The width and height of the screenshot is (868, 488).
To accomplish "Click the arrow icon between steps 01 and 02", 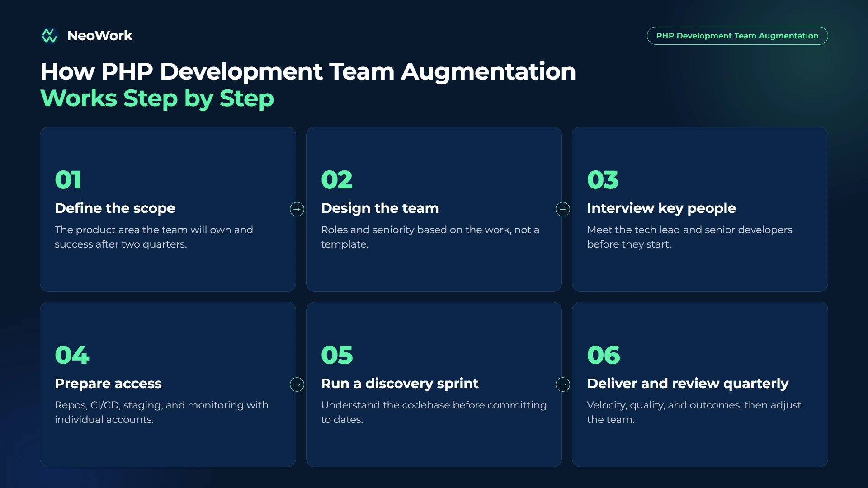I will [297, 209].
